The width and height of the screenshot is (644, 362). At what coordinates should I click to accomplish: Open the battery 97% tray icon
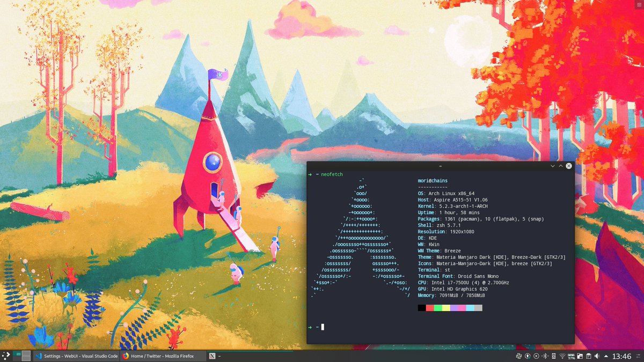click(572, 356)
